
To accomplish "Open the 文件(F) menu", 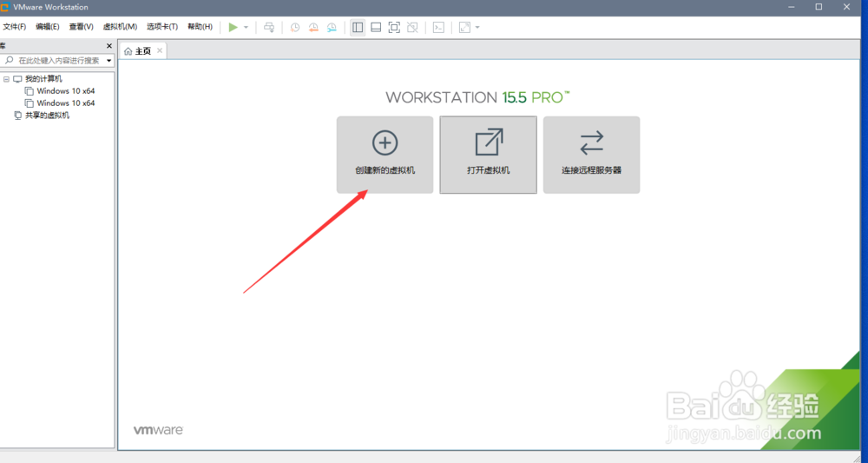I will [x=15, y=27].
